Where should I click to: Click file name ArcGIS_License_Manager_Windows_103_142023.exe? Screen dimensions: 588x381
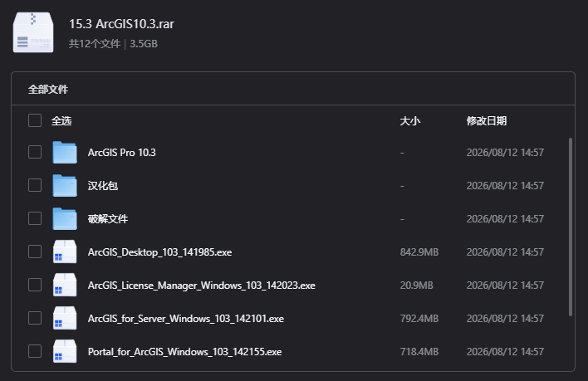[201, 286]
